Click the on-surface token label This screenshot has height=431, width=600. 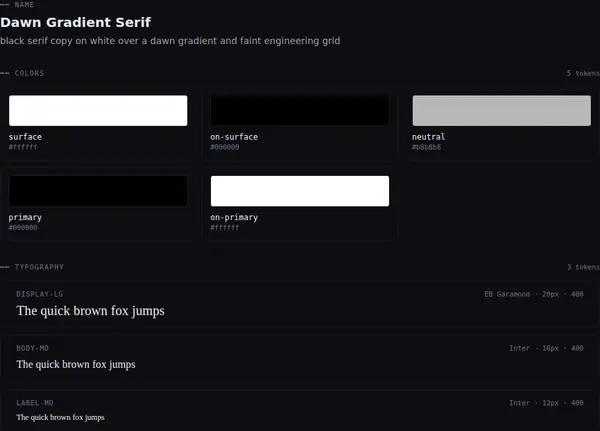pyautogui.click(x=234, y=137)
